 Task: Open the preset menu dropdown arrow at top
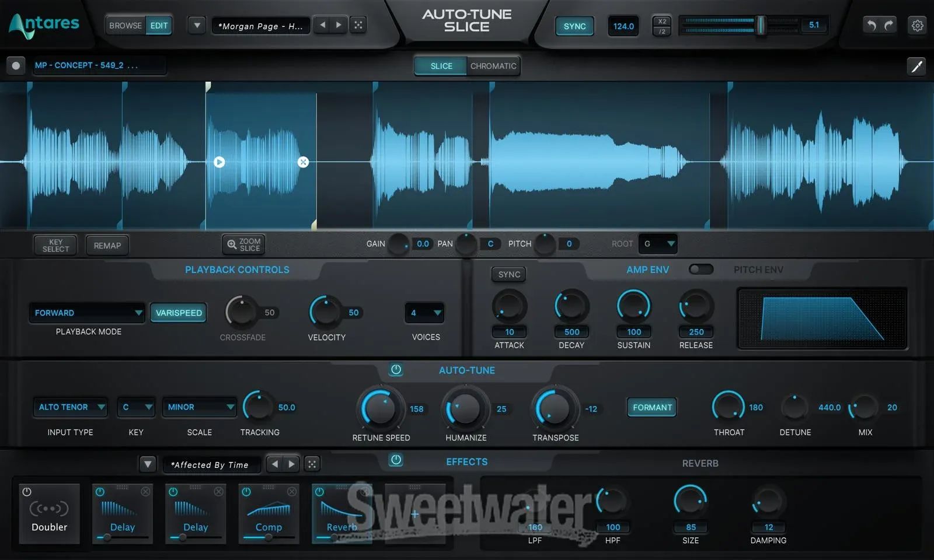[197, 25]
